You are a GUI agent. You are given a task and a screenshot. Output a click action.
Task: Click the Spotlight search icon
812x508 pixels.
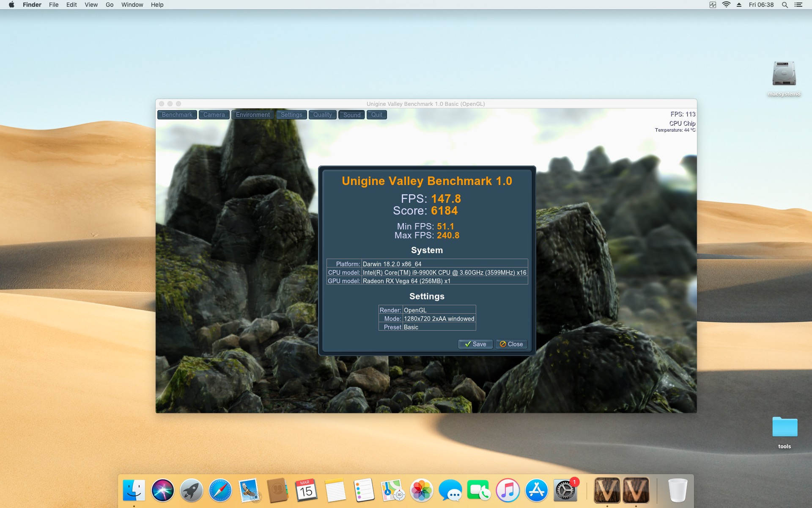pyautogui.click(x=785, y=5)
